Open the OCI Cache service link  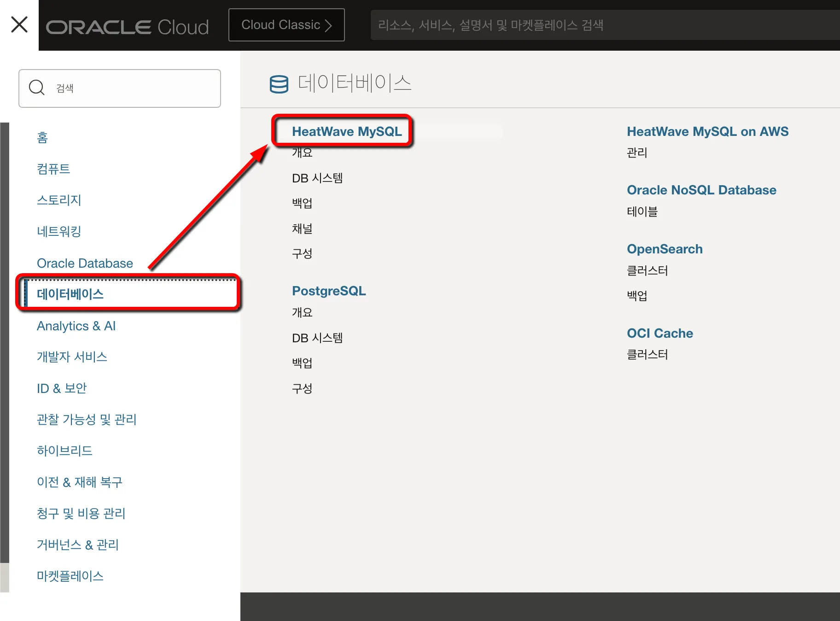pos(659,333)
